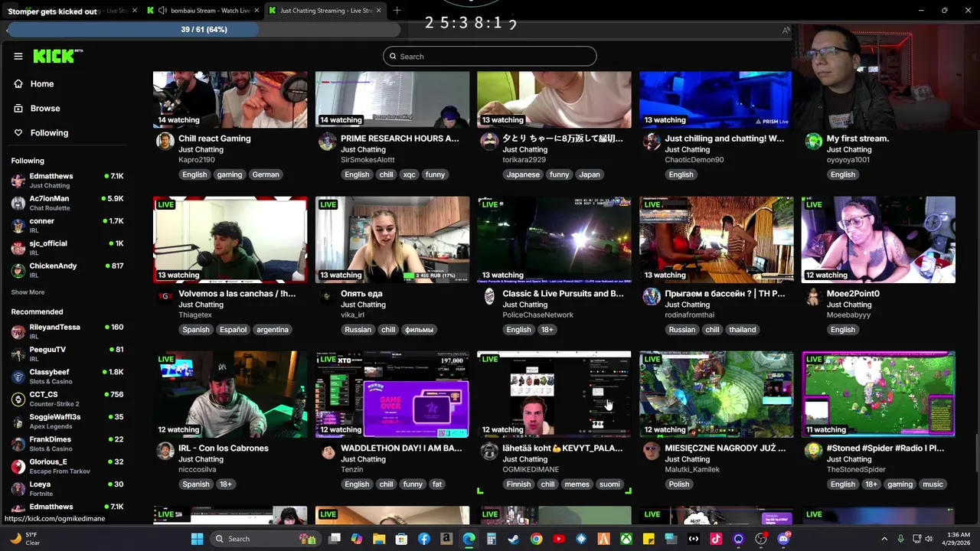Select the music tag under TheStonedSpider
980x551 pixels.
point(933,484)
